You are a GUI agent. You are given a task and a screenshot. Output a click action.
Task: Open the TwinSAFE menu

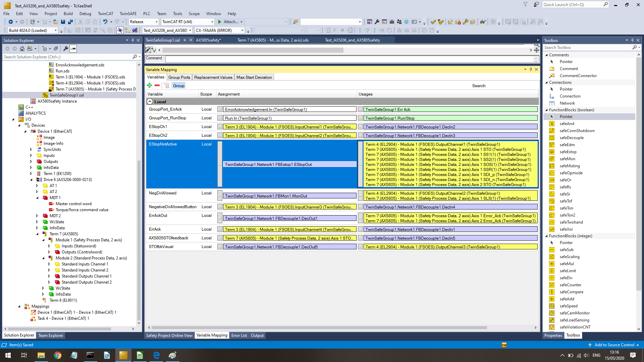128,14
